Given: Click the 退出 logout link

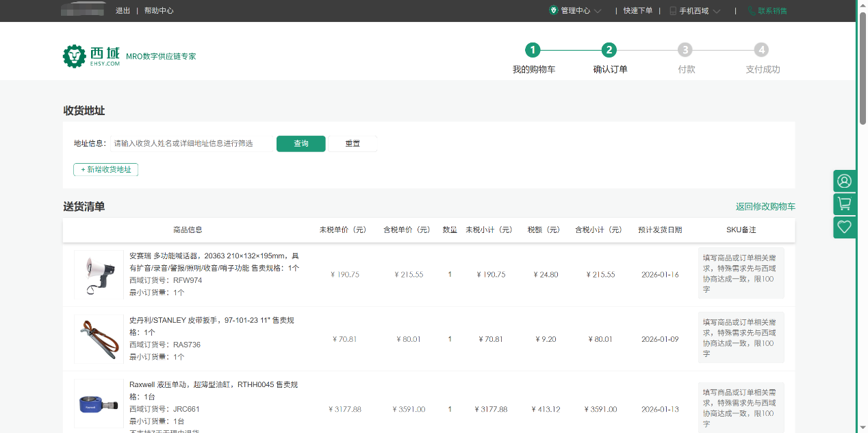Looking at the screenshot, I should pos(123,11).
